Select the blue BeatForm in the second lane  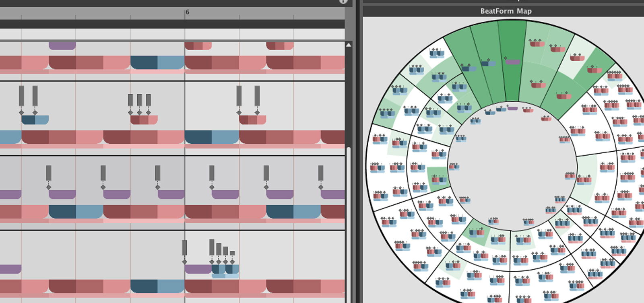point(35,120)
